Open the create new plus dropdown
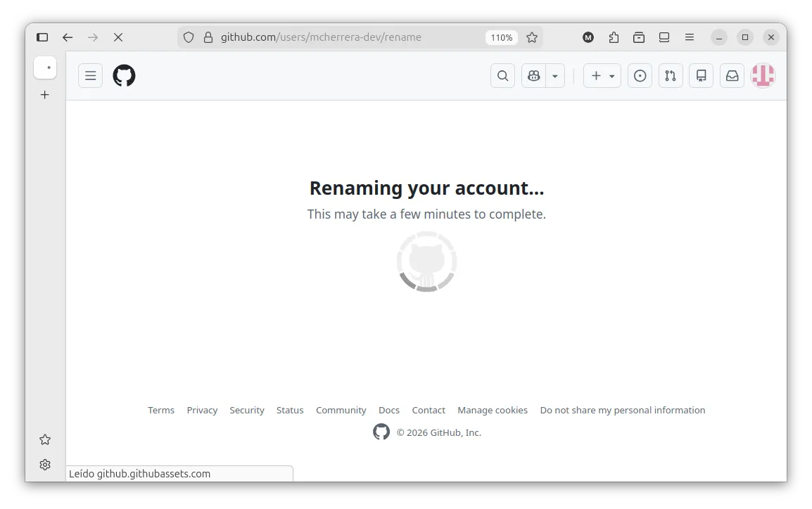The height and width of the screenshot is (509, 812). pos(602,76)
